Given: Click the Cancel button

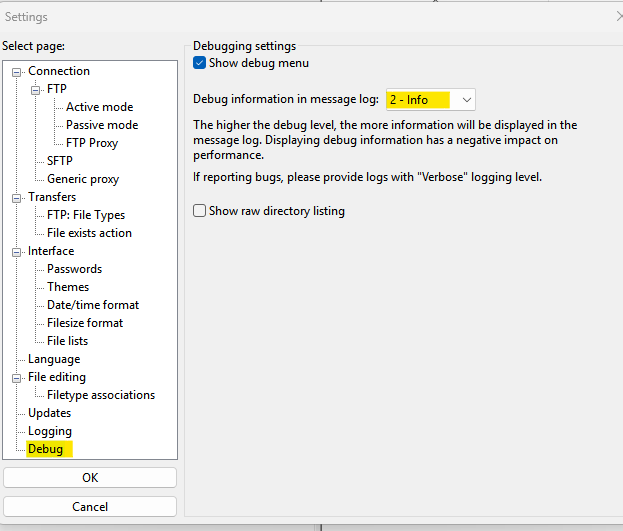Looking at the screenshot, I should (x=90, y=507).
